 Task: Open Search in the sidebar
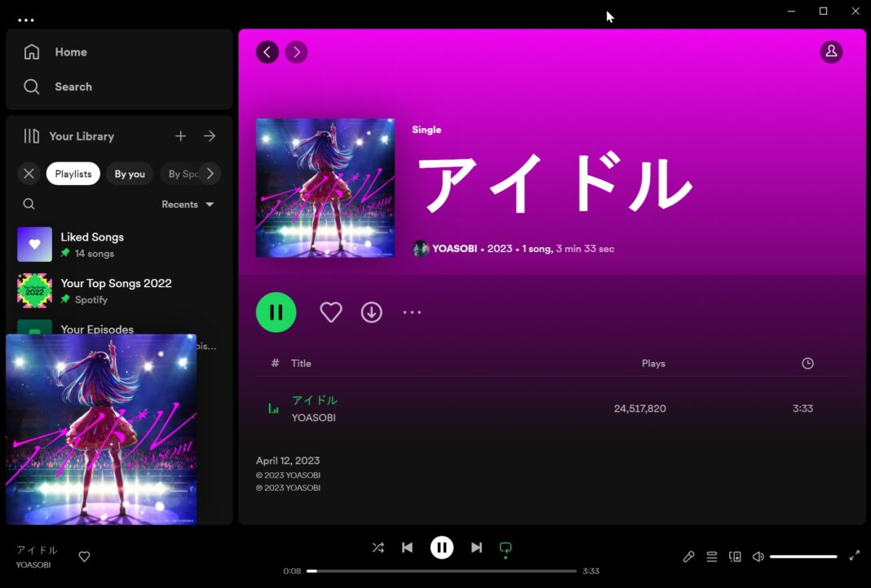point(58,86)
